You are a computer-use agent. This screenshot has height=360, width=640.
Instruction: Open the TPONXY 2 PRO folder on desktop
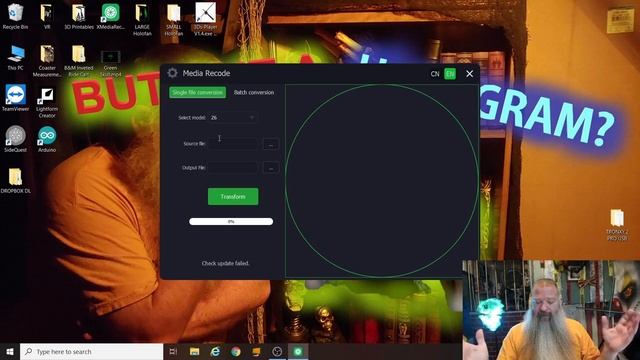(x=617, y=224)
